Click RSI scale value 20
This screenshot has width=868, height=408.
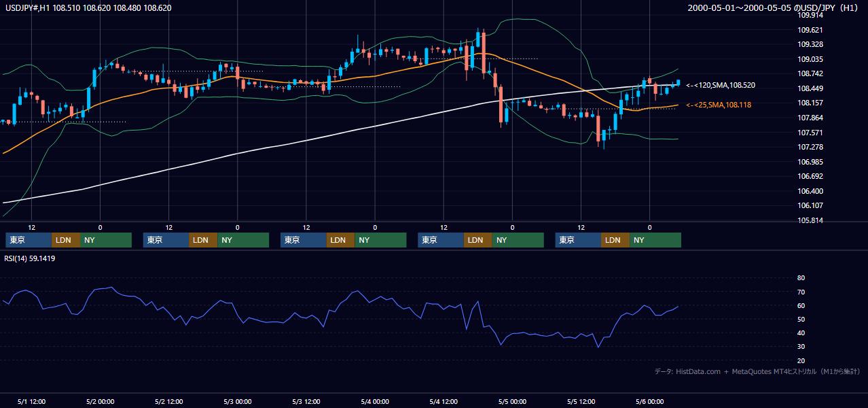(801, 361)
